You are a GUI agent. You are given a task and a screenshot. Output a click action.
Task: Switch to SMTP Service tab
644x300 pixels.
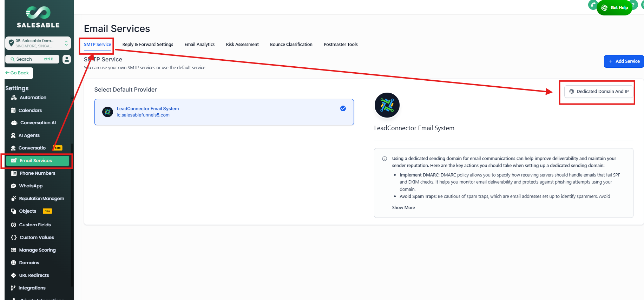point(97,45)
